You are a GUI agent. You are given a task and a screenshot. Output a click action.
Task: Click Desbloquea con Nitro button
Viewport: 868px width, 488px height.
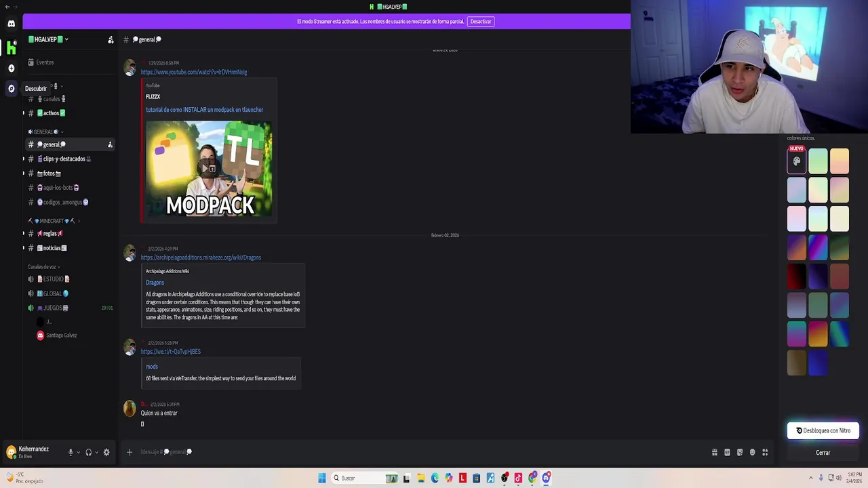[x=823, y=431]
